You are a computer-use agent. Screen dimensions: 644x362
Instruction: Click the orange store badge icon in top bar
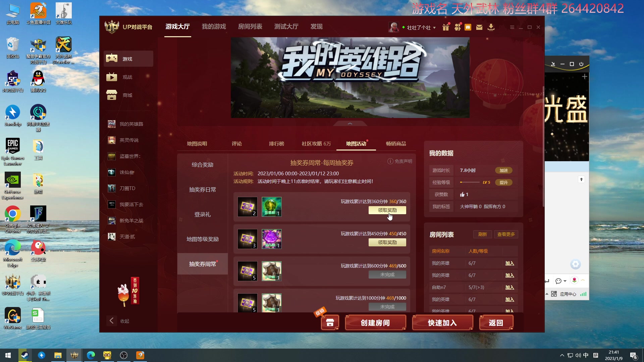[468, 27]
